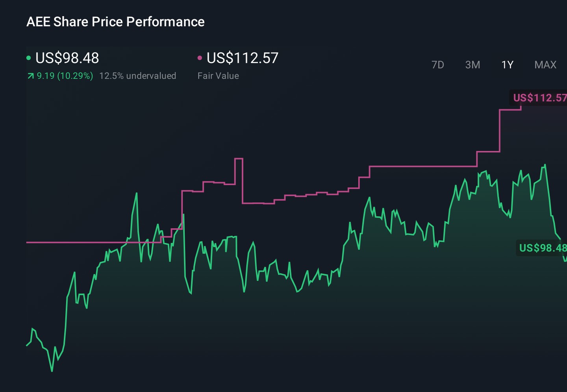Click the pink US$112.57 chart end label
The image size is (567, 392).
pos(539,98)
